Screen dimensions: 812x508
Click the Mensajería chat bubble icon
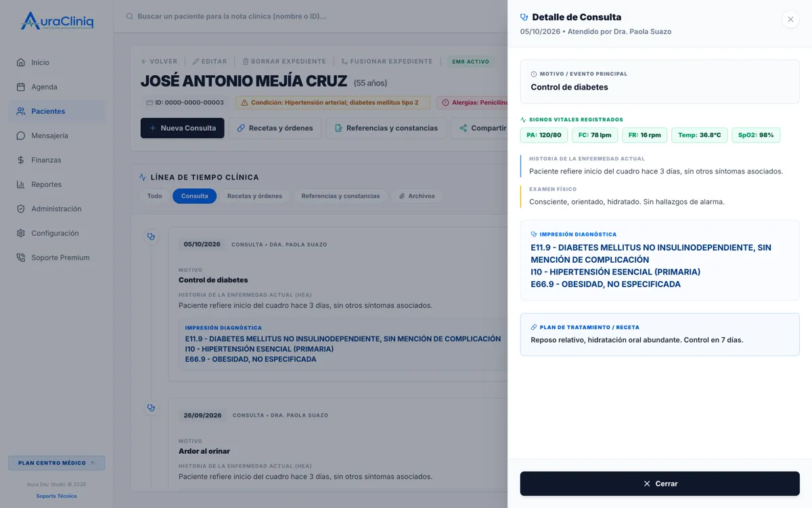tap(21, 135)
